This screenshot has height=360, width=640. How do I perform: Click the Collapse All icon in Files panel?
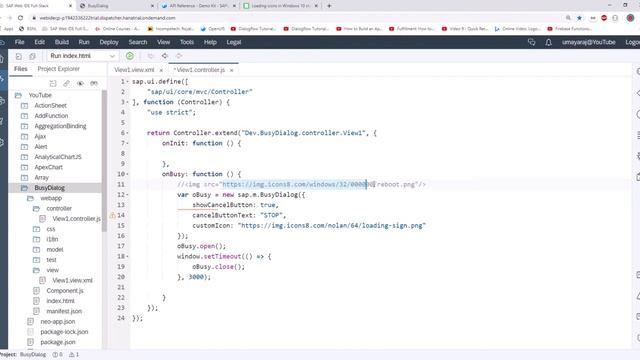pyautogui.click(x=53, y=83)
